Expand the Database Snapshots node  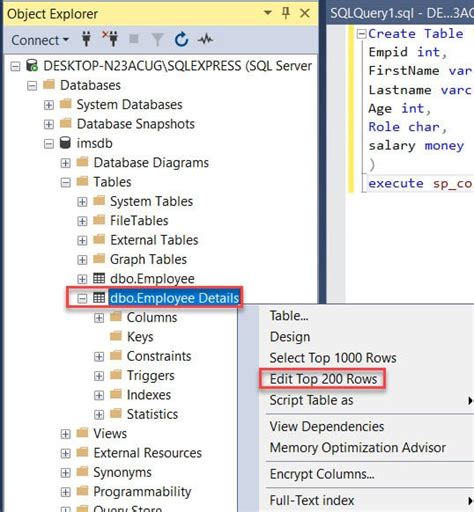pyautogui.click(x=49, y=124)
